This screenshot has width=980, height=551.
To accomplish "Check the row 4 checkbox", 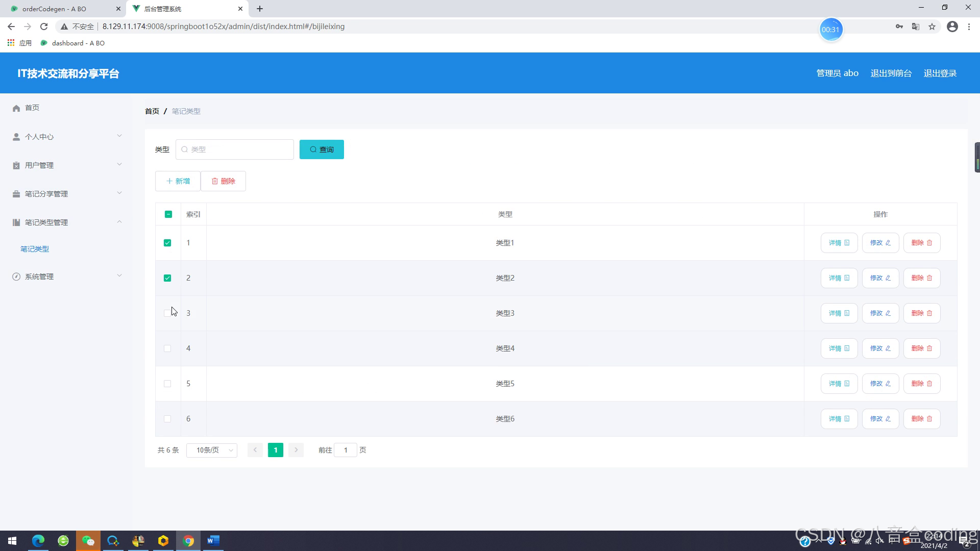I will 167,348.
